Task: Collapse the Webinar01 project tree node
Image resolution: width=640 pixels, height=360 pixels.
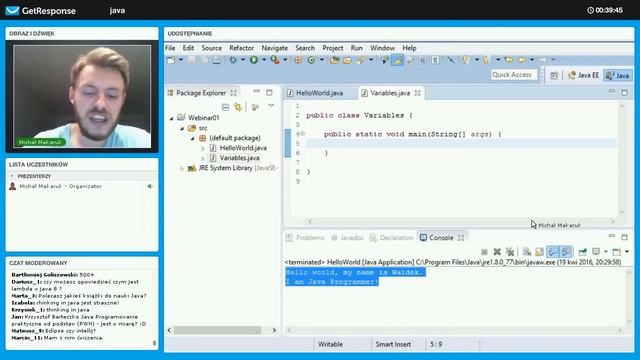Action: point(171,118)
